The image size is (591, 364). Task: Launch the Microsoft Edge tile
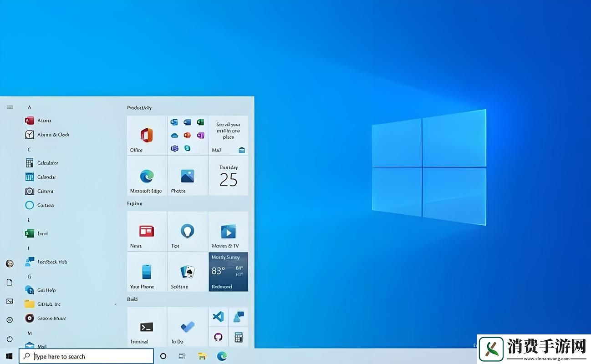point(147,177)
